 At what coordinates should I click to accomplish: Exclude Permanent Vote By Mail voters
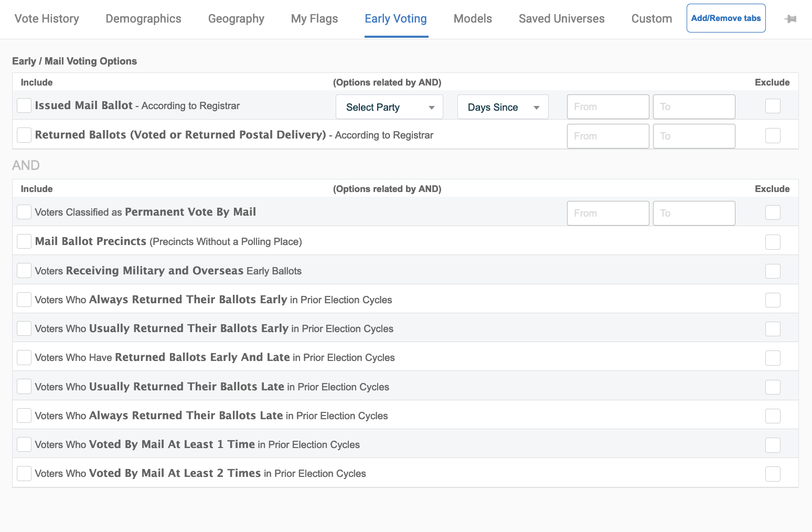[773, 212]
